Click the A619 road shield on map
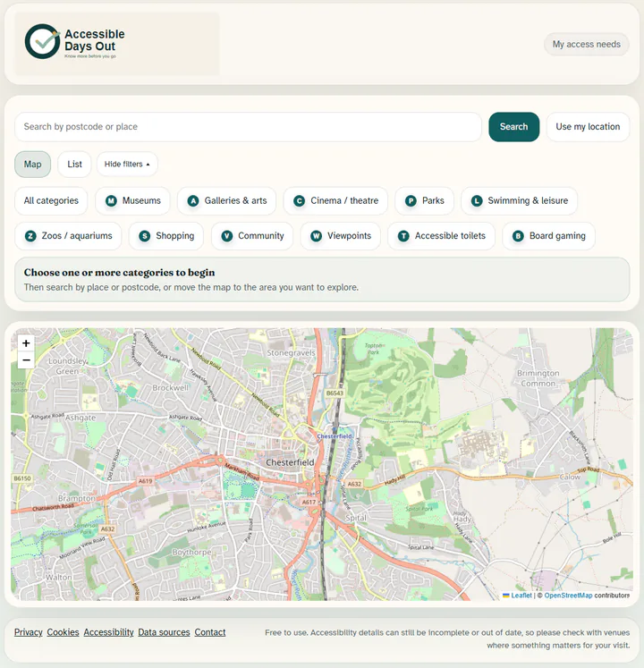Screen dimensions: 644x668 point(145,481)
